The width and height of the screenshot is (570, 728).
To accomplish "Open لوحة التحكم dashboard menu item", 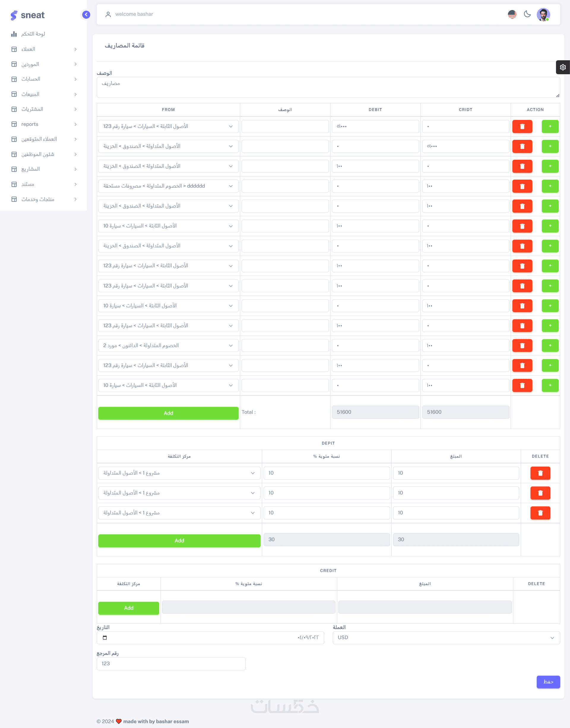I will (33, 34).
